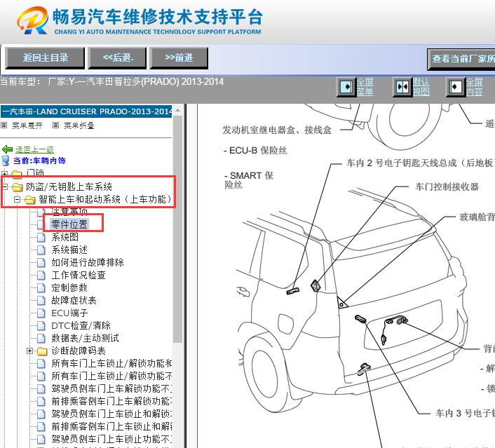
Task: Open 驾驶员侧车门上车锁止和解锁 item
Action: 111,414
